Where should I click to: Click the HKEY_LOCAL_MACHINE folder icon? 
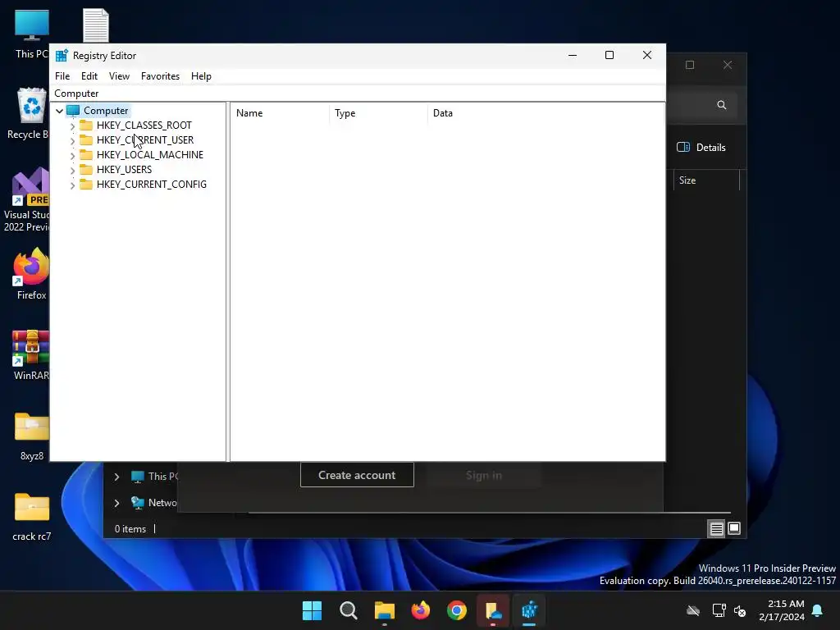85,155
